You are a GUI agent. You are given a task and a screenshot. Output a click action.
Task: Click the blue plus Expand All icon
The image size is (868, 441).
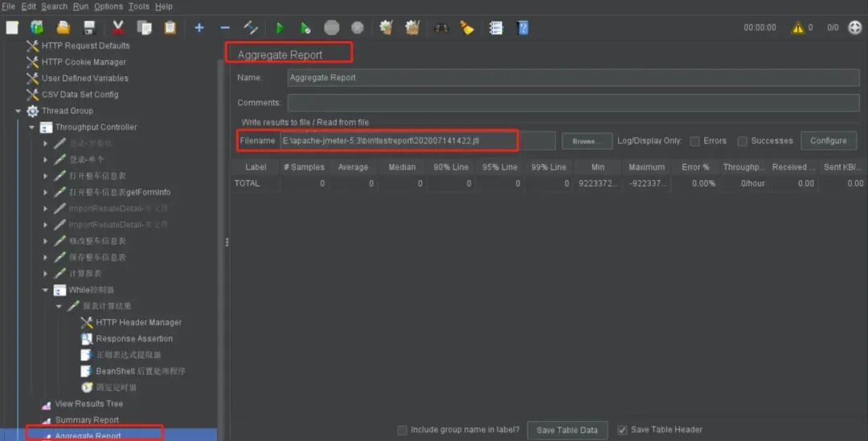coord(199,27)
